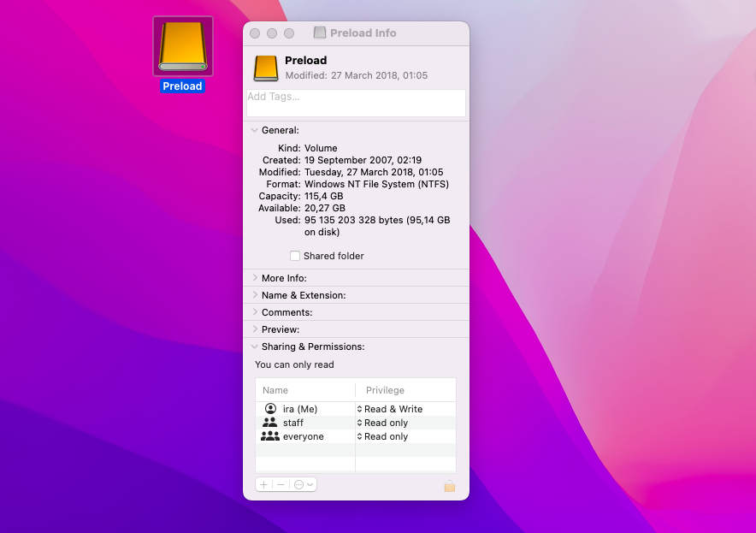The height and width of the screenshot is (533, 756).
Task: Select the Preload drive icon on desktop
Action: coord(183,46)
